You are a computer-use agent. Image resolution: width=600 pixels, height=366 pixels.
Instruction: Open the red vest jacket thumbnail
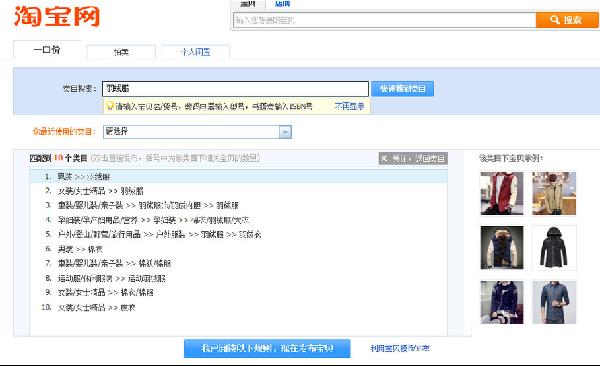[502, 193]
